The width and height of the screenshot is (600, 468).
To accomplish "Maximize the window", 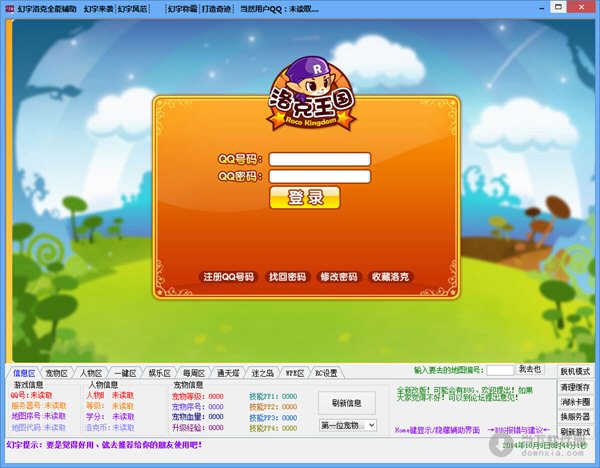I will [558, 7].
